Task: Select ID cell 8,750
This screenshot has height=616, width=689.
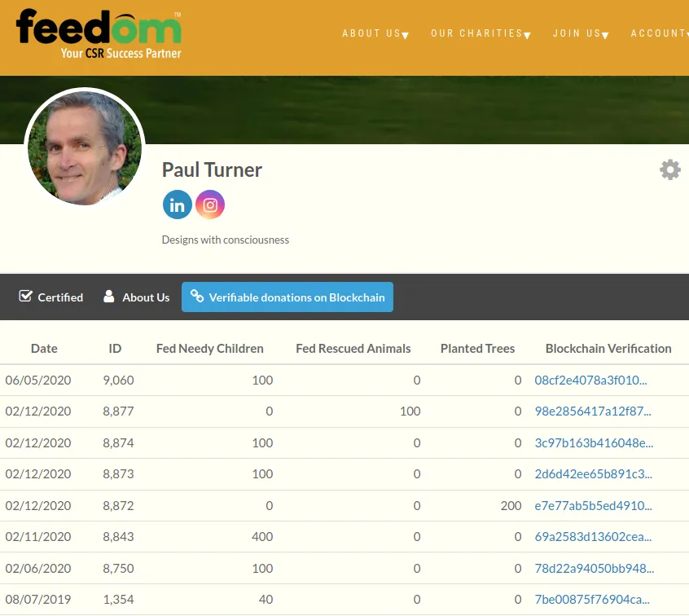Action: (118, 569)
